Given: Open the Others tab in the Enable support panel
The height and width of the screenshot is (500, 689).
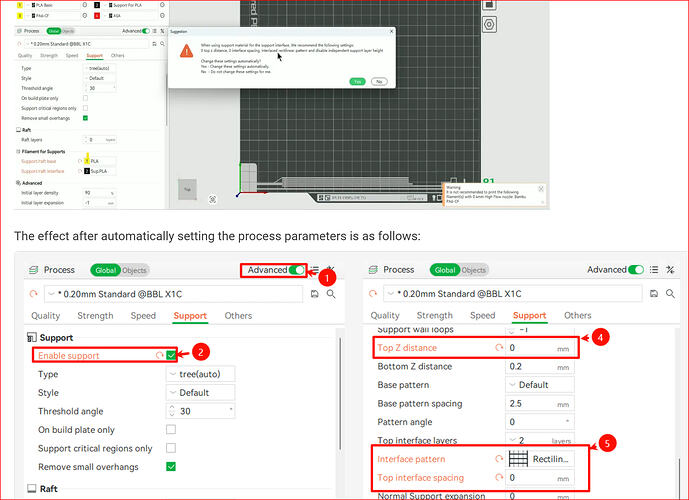Looking at the screenshot, I should pos(238,315).
